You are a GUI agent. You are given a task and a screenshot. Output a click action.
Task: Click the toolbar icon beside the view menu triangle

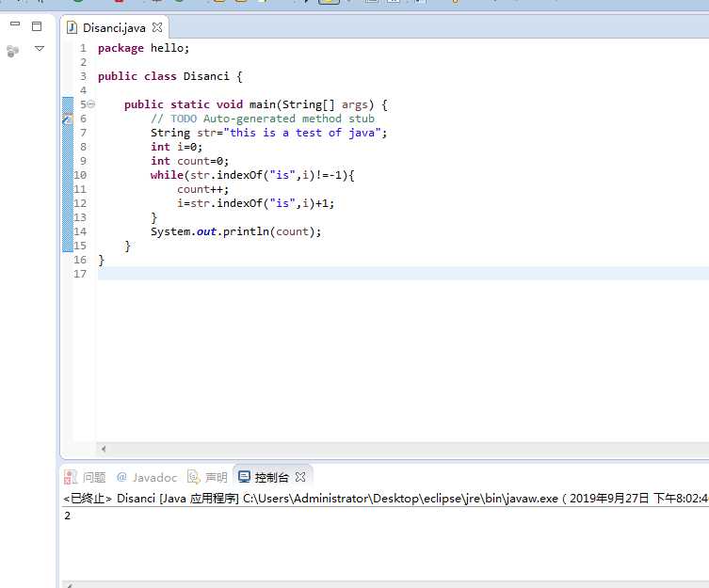pos(12,51)
